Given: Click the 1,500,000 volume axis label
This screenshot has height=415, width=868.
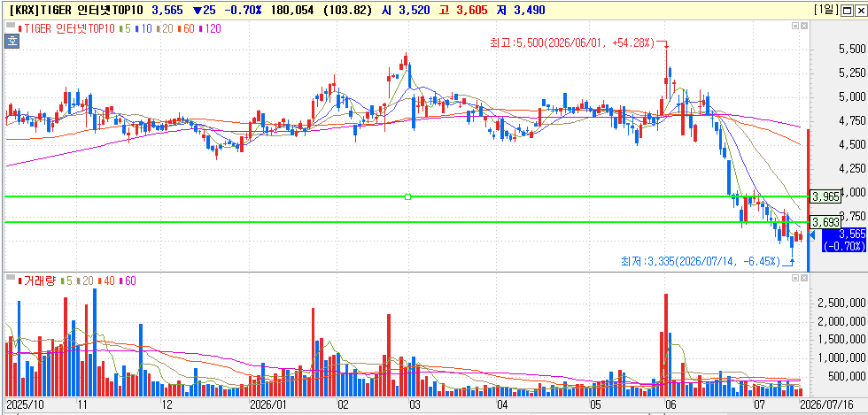Looking at the screenshot, I should click(x=841, y=340).
